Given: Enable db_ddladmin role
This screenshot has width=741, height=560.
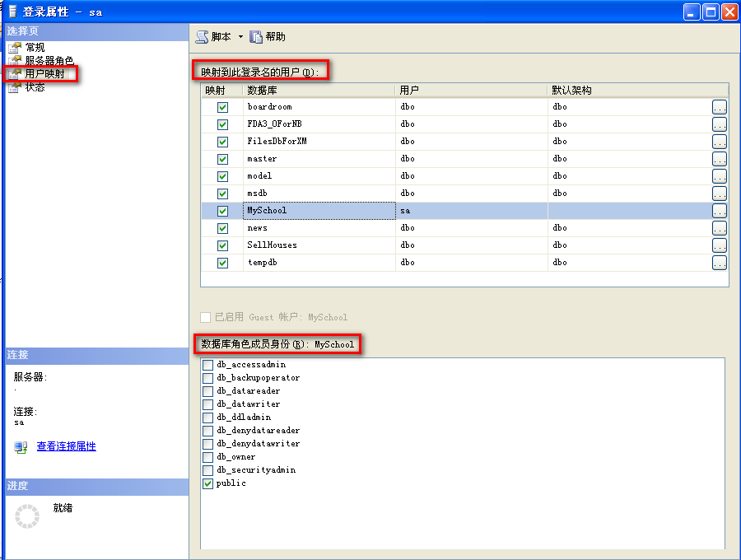Looking at the screenshot, I should 207,418.
